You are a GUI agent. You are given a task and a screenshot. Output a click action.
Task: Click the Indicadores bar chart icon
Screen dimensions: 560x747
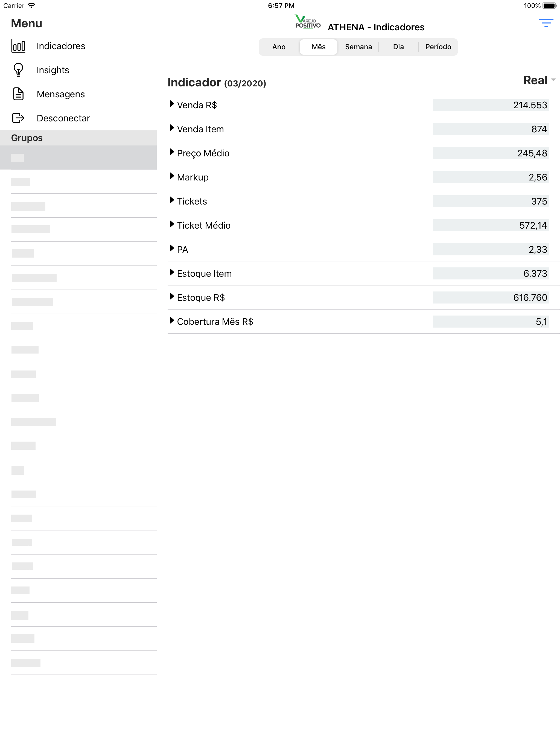pyautogui.click(x=18, y=46)
